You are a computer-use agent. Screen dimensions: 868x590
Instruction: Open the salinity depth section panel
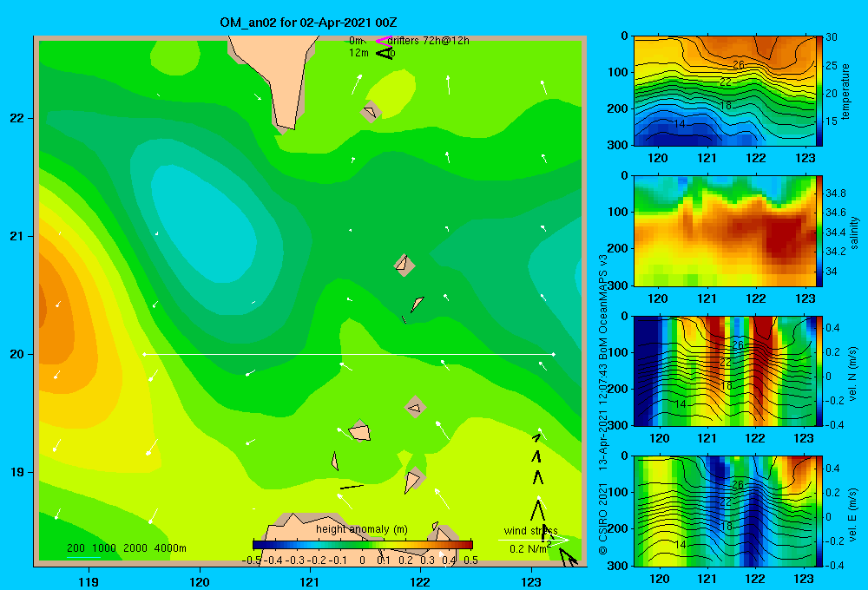(x=725, y=231)
